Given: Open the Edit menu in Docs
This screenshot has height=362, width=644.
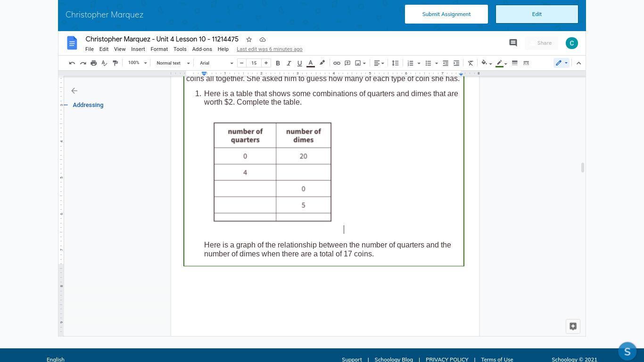Looking at the screenshot, I should tap(104, 49).
